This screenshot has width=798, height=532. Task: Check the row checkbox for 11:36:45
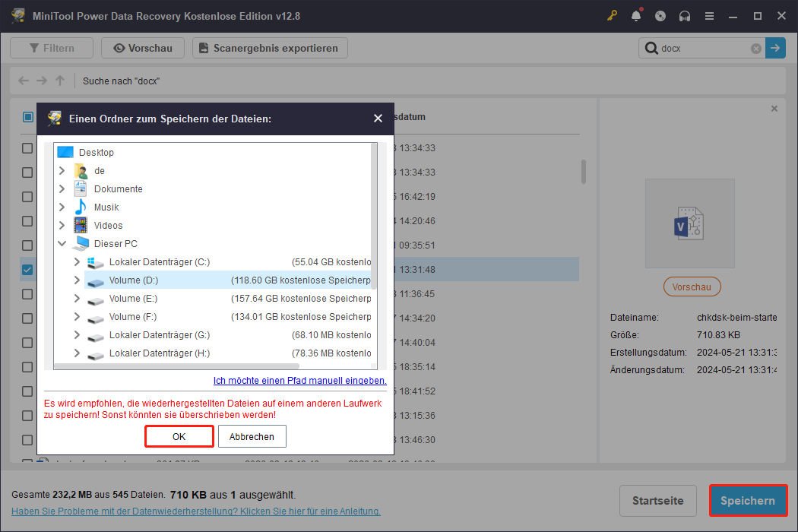pos(27,294)
